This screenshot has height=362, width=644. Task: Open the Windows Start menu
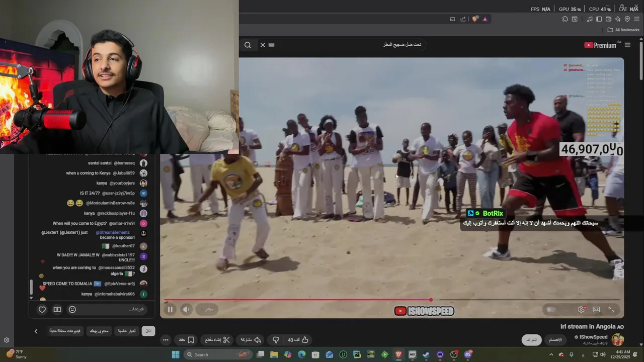coord(175,354)
